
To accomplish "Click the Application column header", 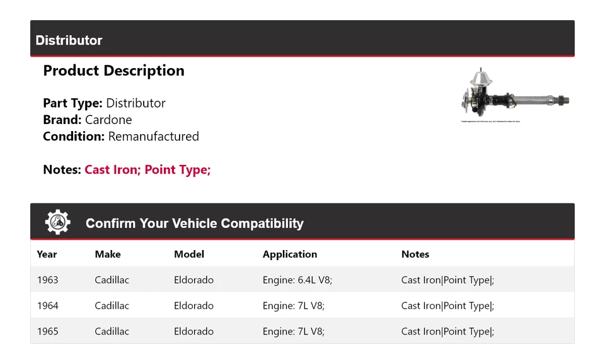I will point(290,254).
